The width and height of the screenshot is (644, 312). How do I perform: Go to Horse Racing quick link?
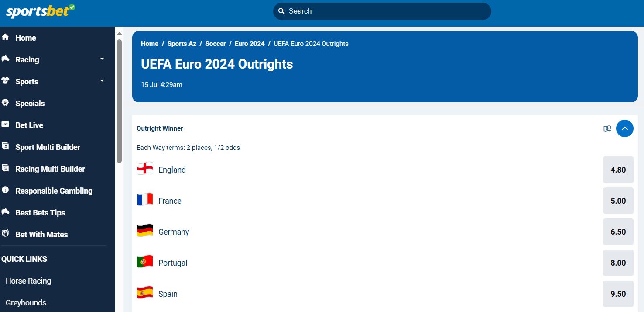click(28, 281)
